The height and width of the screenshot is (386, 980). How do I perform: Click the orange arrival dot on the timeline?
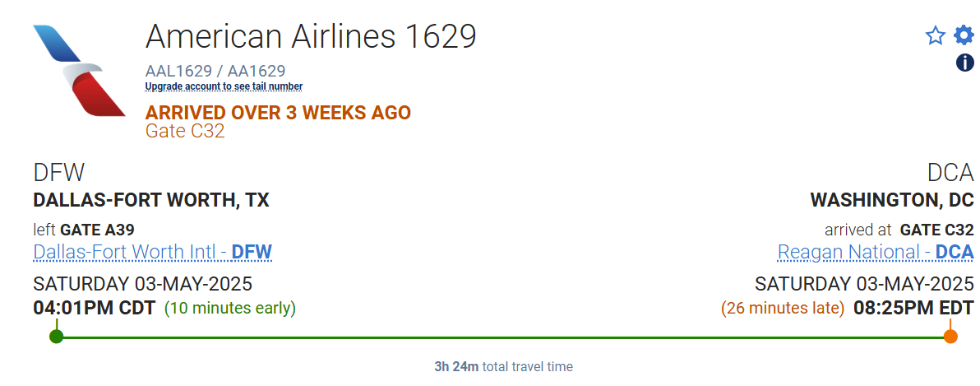950,336
